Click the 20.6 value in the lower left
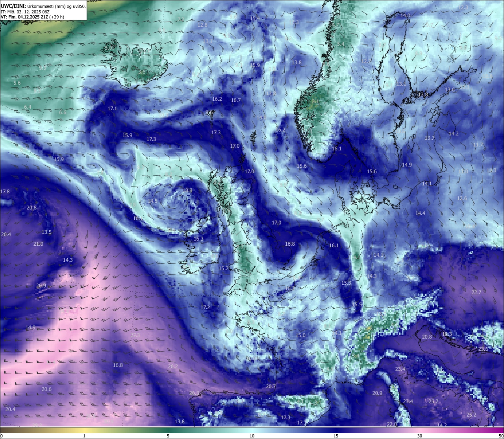 (46, 389)
